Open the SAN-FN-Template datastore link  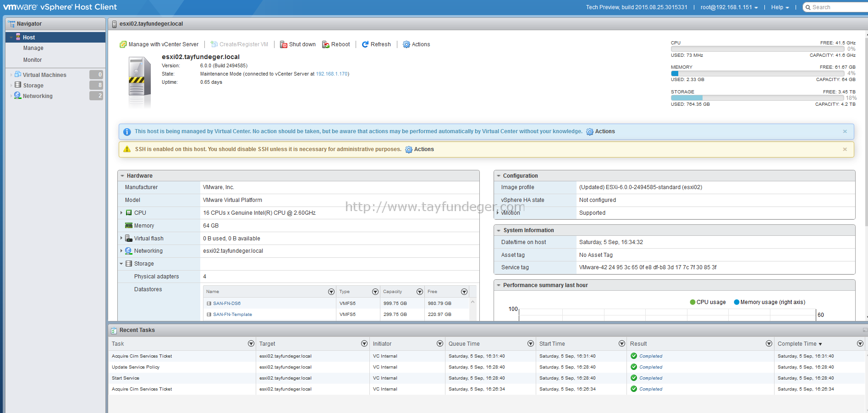point(232,315)
